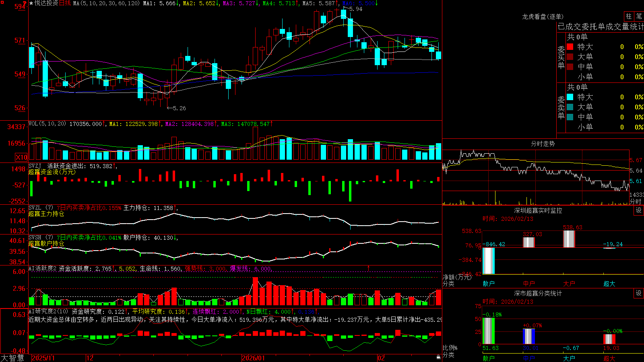This screenshot has width=644, height=362.
Task: Click the 散户持仓: 40.130 value
Action: click(x=148, y=238)
